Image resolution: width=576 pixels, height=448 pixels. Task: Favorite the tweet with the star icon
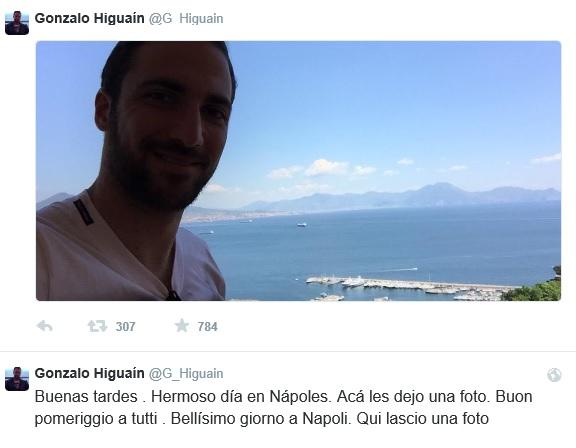coord(182,326)
